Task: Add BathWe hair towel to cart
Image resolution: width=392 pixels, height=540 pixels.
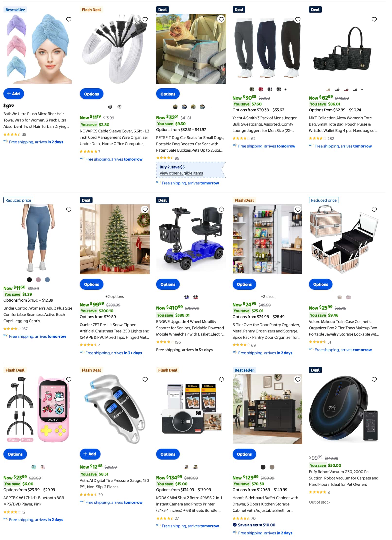Action: (14, 94)
